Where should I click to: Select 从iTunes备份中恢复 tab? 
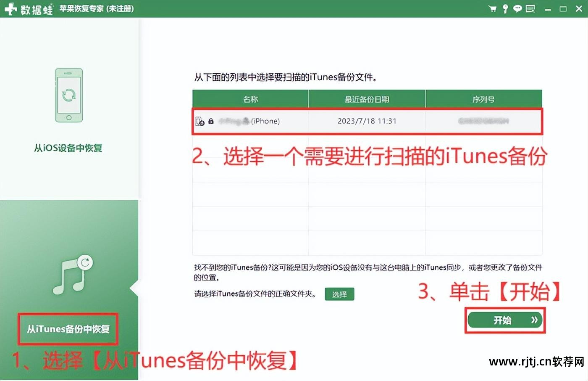(x=68, y=329)
